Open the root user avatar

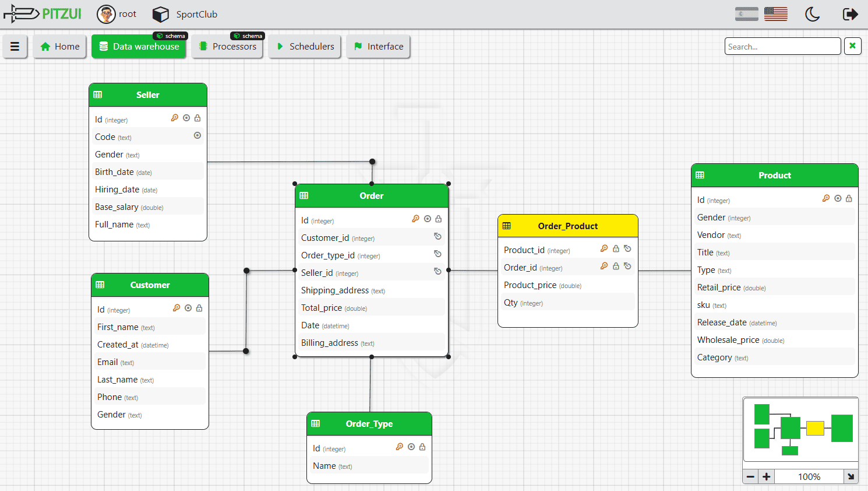coord(106,14)
